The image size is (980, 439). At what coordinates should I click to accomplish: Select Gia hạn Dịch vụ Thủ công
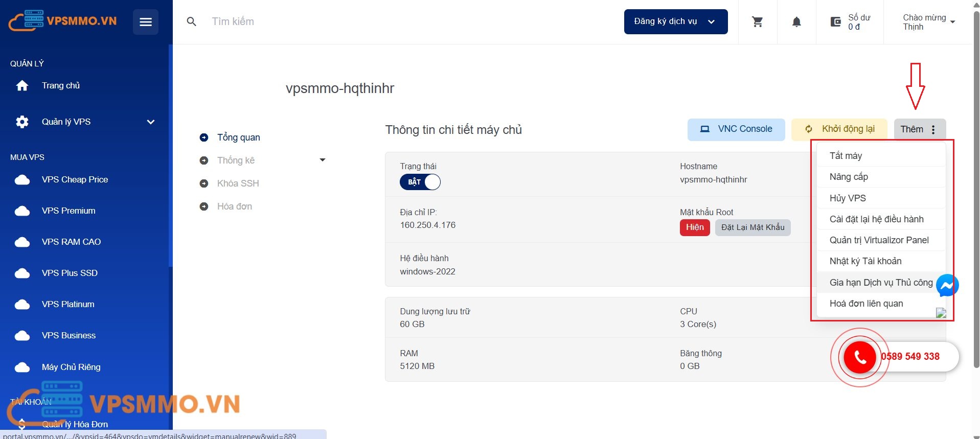(880, 283)
